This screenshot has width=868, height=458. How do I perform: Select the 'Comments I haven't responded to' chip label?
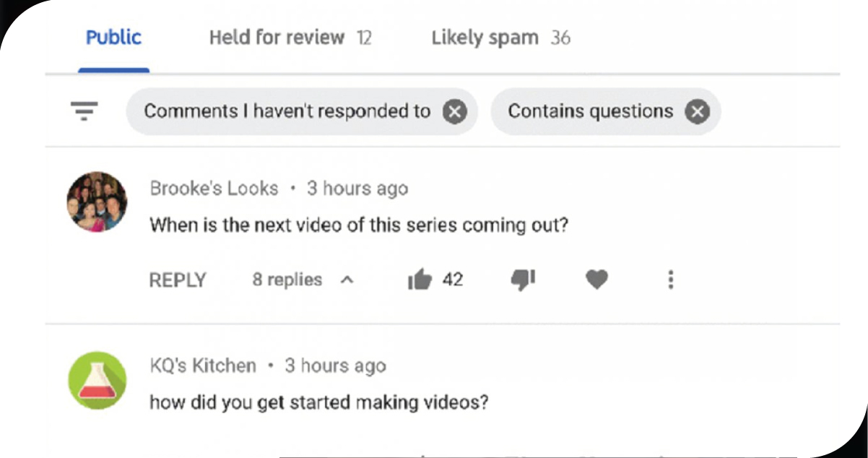(287, 111)
